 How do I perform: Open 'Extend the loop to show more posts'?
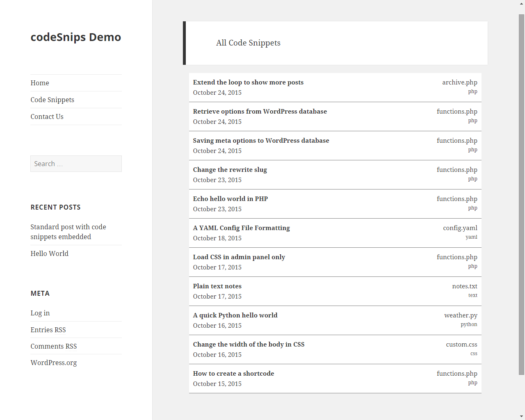[x=248, y=82]
